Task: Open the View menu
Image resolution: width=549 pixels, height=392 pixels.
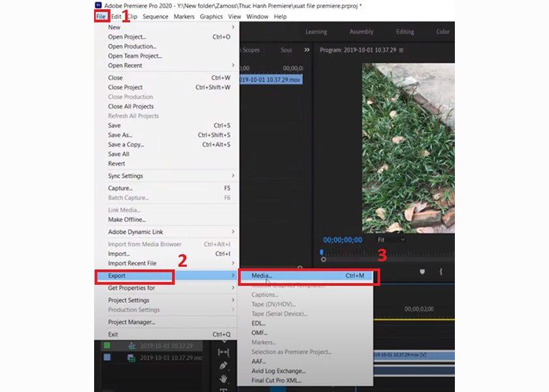Action: 234,16
